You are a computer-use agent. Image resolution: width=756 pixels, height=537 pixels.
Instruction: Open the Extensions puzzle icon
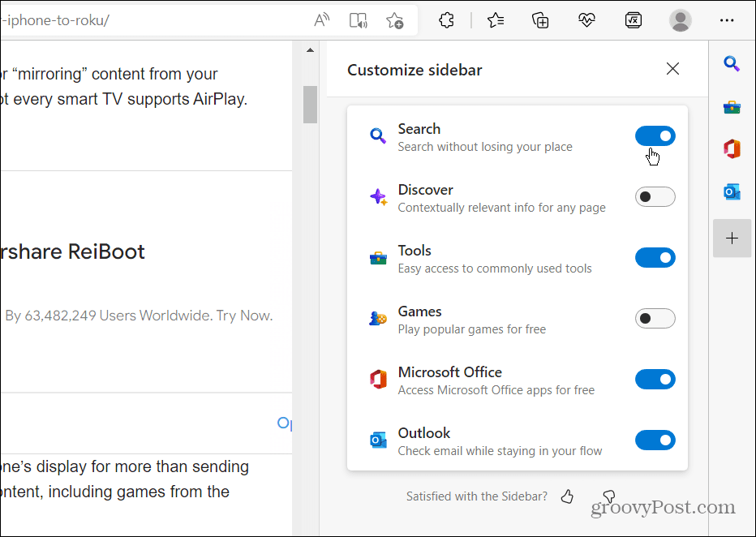(x=446, y=19)
